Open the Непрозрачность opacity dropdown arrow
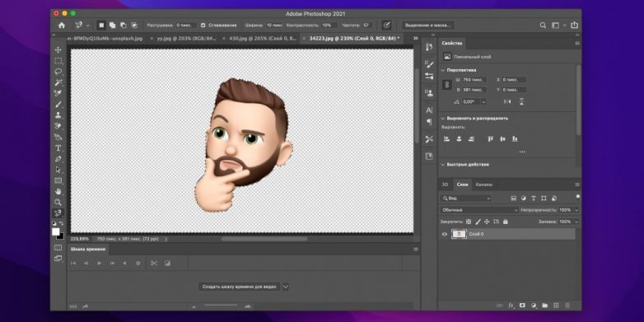 (576, 210)
